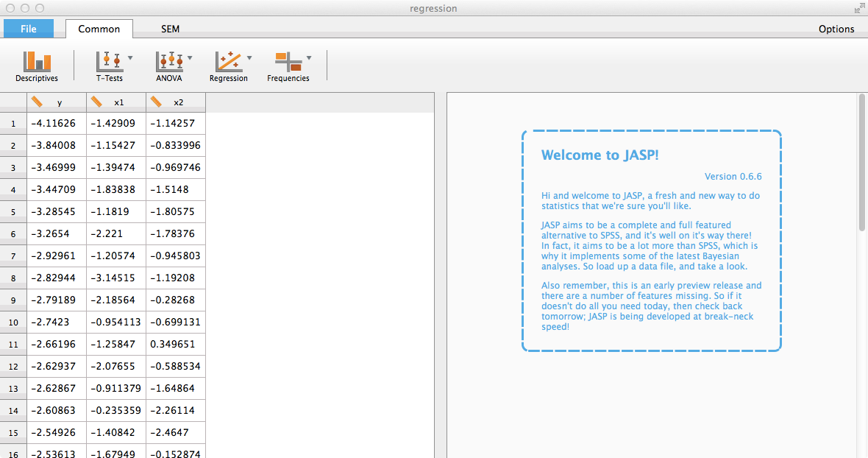Click the cell with value -0.28268
Image resolution: width=868 pixels, height=458 pixels.
[176, 300]
